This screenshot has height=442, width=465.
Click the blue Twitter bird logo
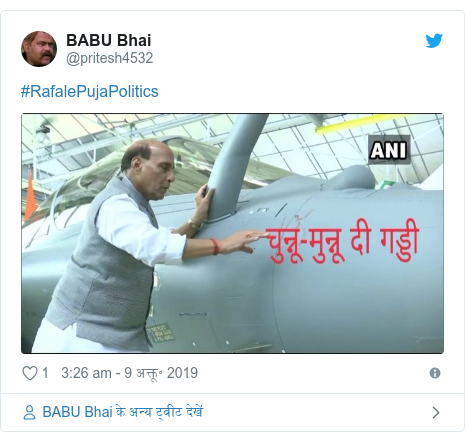click(x=434, y=41)
